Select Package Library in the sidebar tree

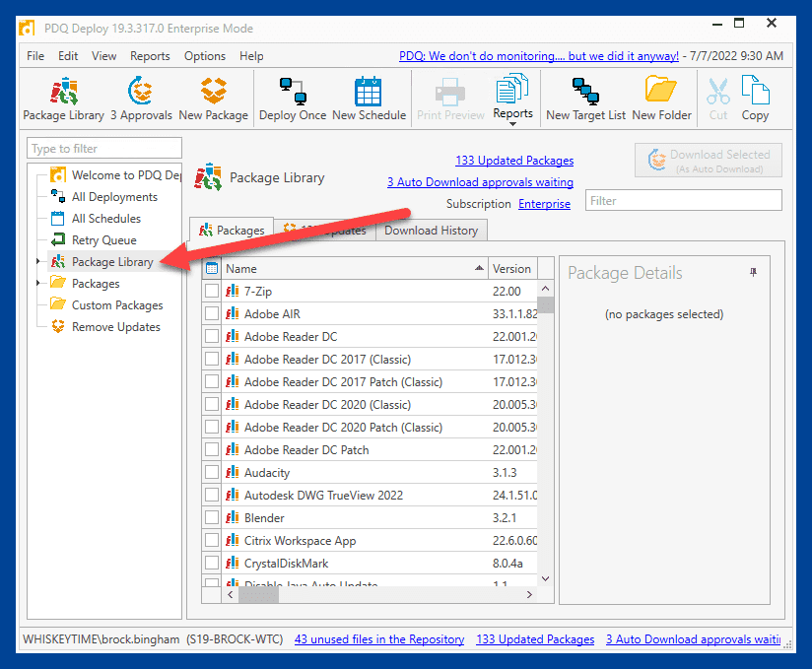click(x=112, y=262)
